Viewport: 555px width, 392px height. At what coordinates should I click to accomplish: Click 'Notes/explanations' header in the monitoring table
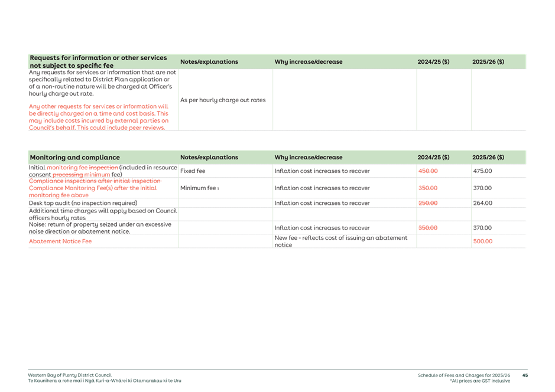click(209, 158)
